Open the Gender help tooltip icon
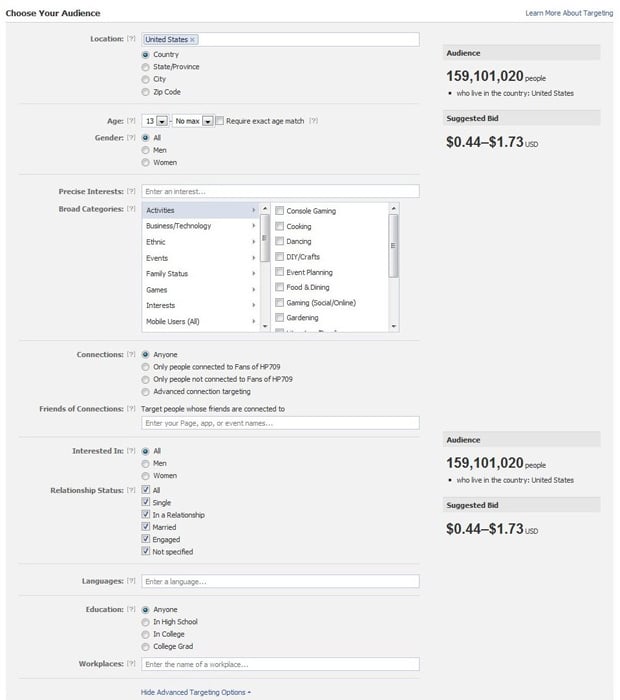This screenshot has width=620, height=700. [x=131, y=138]
